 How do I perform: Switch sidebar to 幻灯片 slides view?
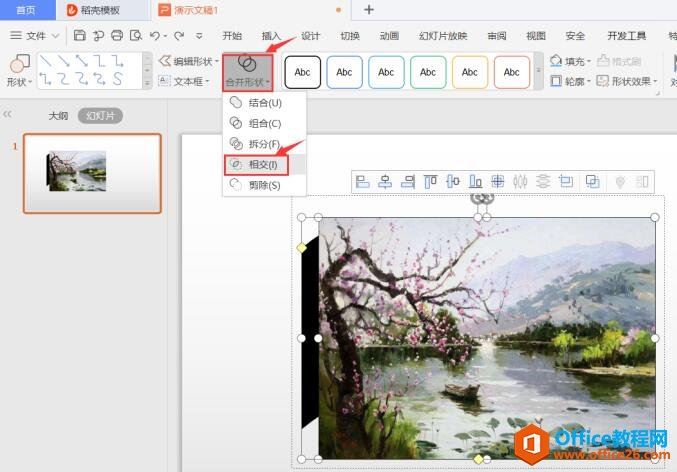point(100,116)
